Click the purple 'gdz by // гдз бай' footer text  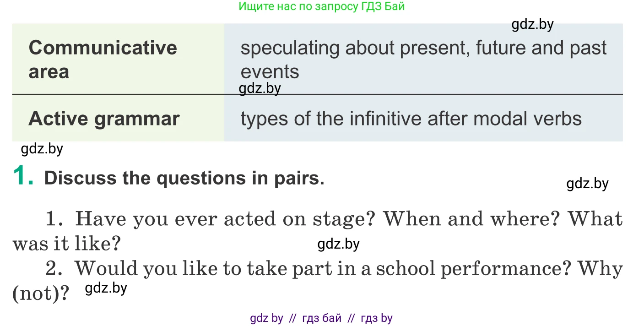coord(296,318)
